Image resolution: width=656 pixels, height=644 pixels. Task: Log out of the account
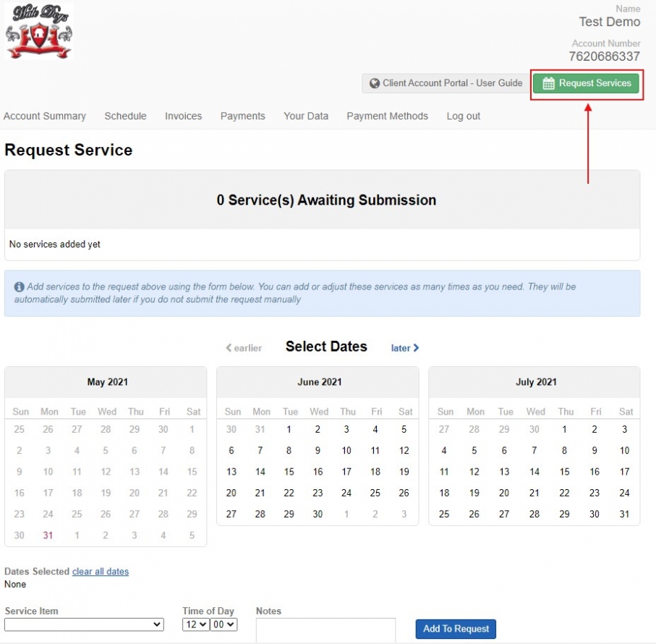[463, 116]
